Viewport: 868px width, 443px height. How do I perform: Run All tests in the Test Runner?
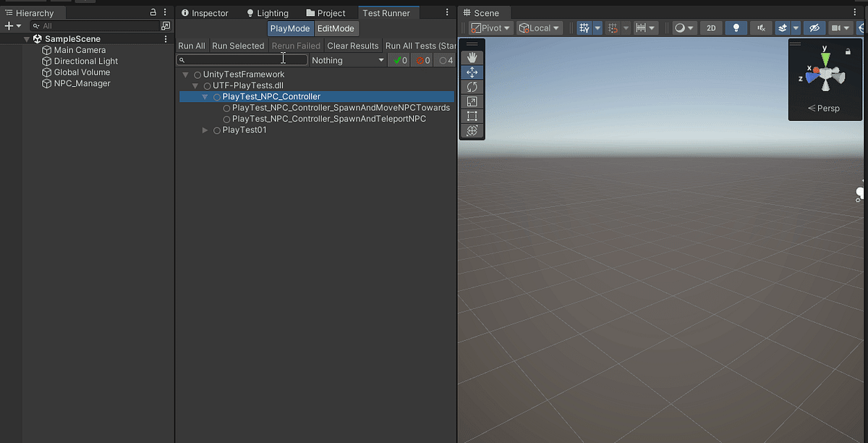pos(191,45)
